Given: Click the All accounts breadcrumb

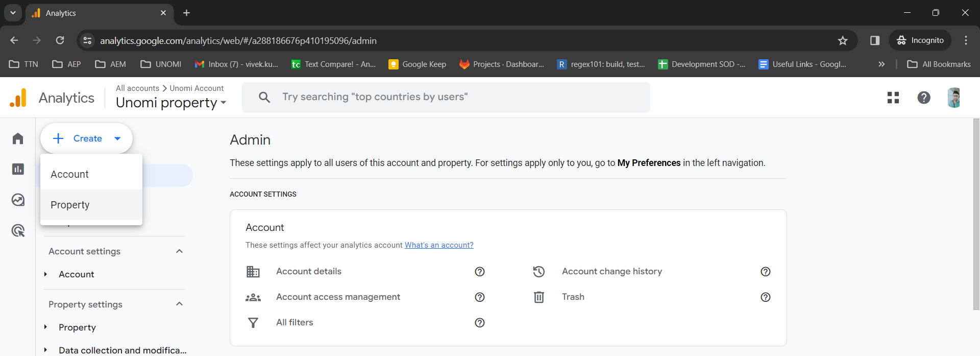Looking at the screenshot, I should (137, 88).
